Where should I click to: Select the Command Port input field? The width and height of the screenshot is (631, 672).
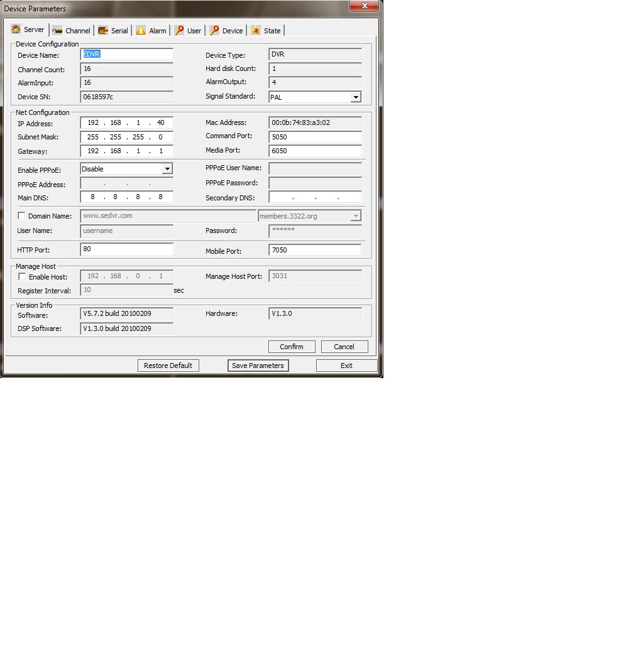coord(315,137)
